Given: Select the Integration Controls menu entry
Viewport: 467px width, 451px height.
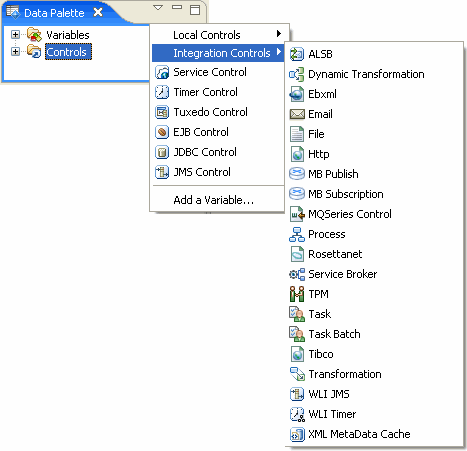Looking at the screenshot, I should (x=218, y=53).
